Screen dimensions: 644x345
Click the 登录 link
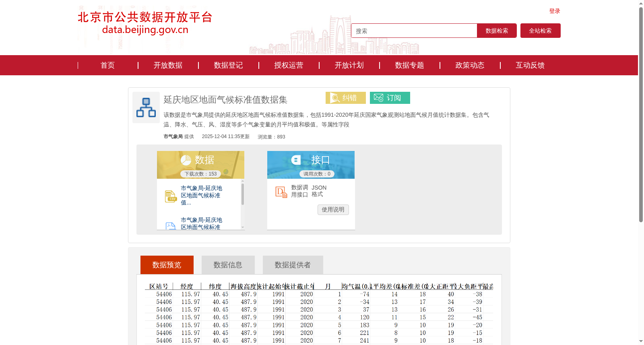point(555,11)
